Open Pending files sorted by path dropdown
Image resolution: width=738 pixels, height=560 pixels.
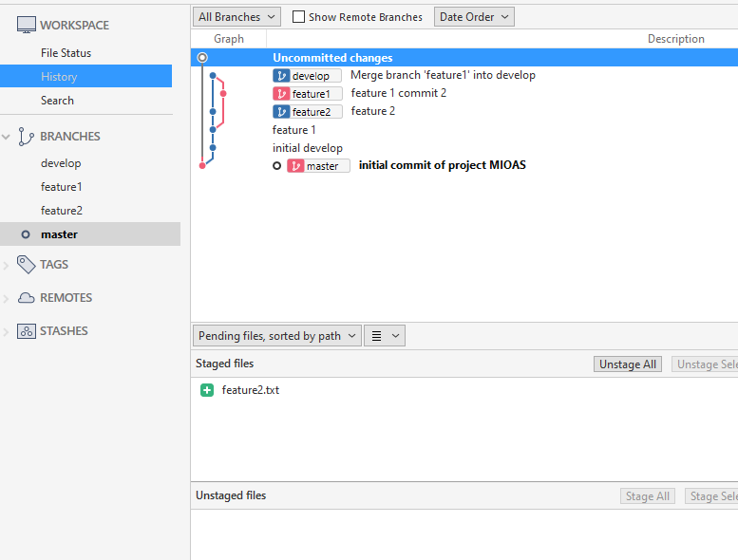click(277, 336)
